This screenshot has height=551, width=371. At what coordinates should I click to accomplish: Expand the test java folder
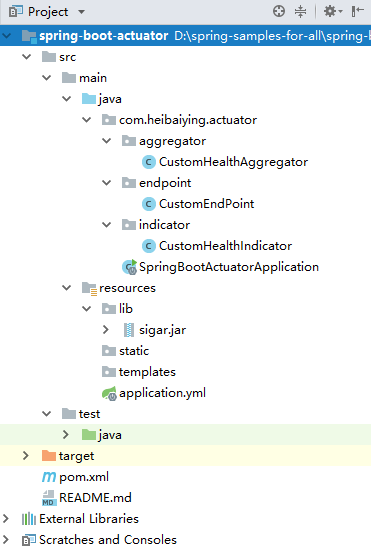click(66, 435)
